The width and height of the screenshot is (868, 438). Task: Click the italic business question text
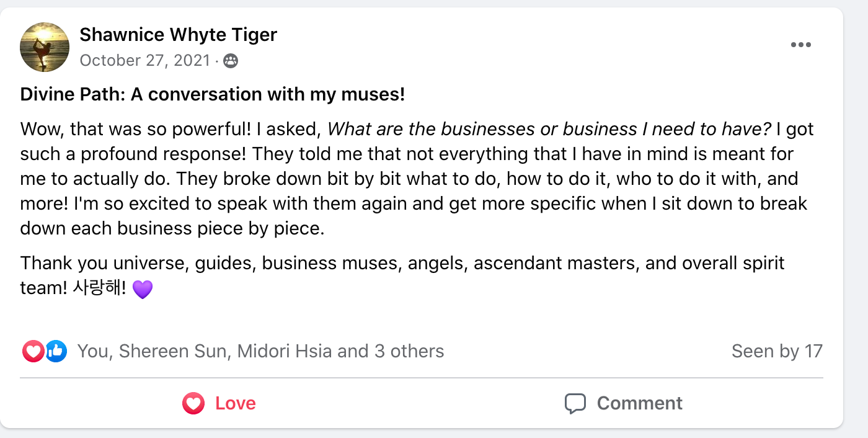tap(549, 130)
